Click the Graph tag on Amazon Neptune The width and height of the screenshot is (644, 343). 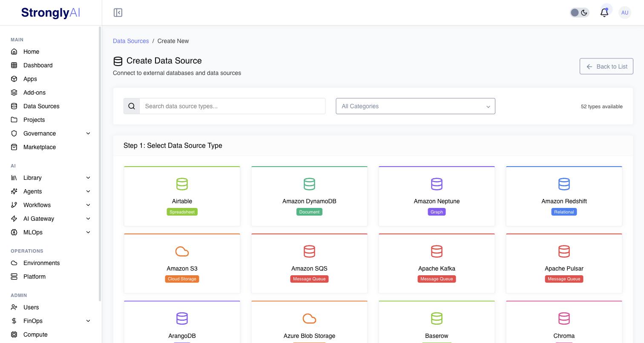click(x=437, y=212)
